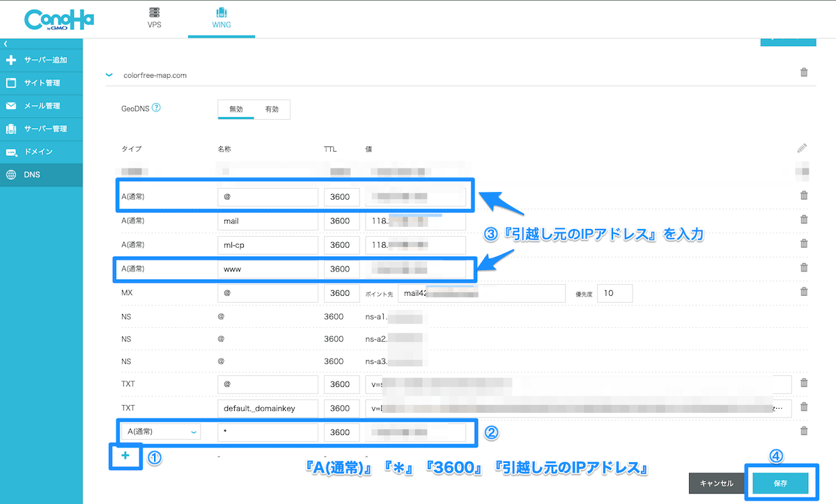The height and width of the screenshot is (504, 836).
Task: Delete the TXT record named @
Action: tap(804, 383)
